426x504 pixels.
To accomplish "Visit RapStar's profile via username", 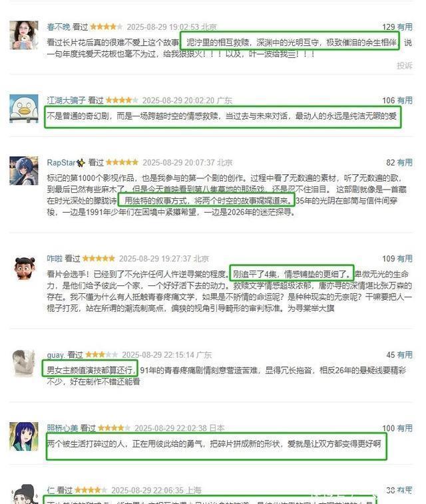I will pos(61,163).
